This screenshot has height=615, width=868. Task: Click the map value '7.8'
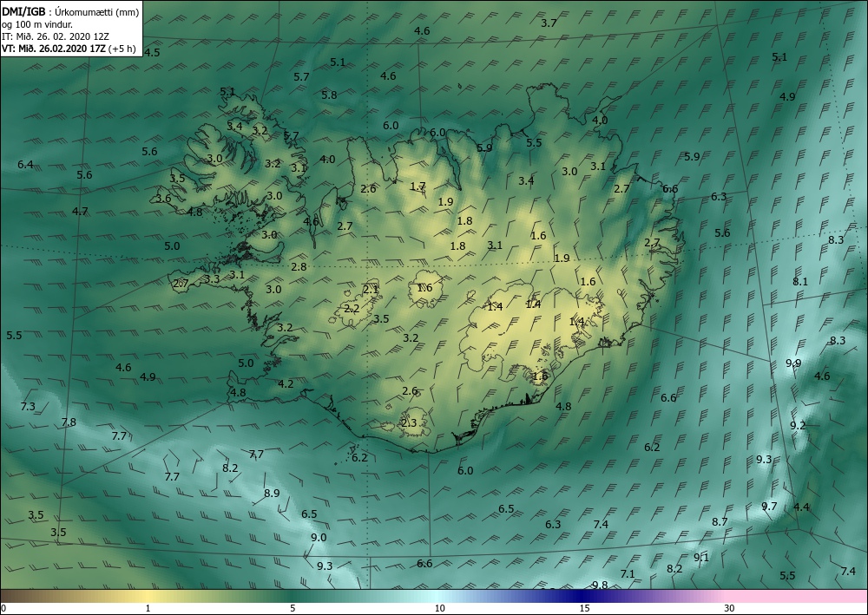(68, 422)
